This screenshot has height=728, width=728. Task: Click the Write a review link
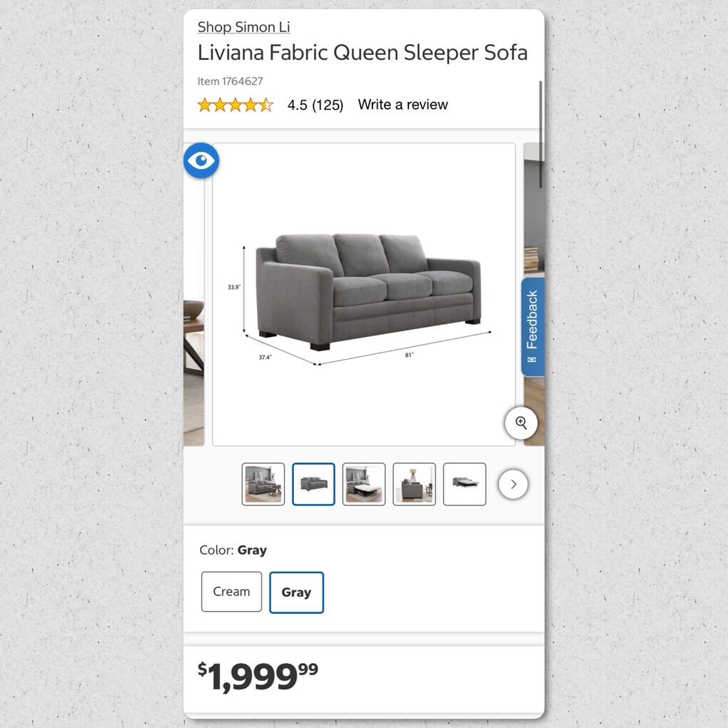coord(403,104)
